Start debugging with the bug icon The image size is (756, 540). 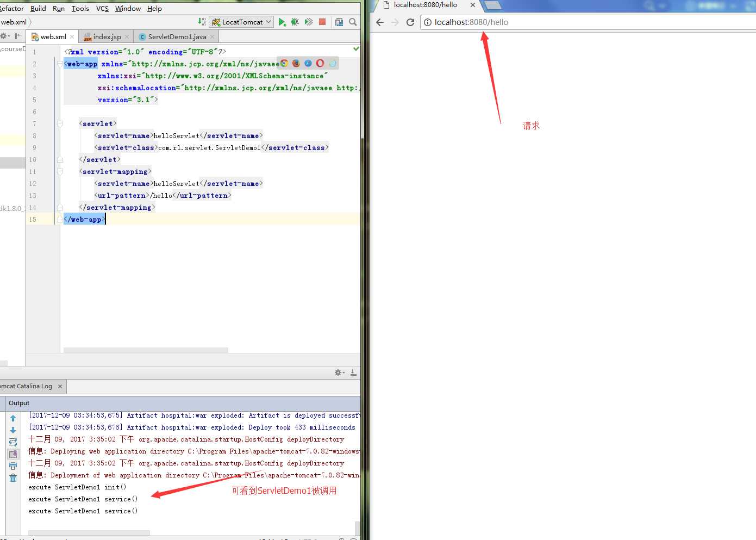tap(295, 22)
